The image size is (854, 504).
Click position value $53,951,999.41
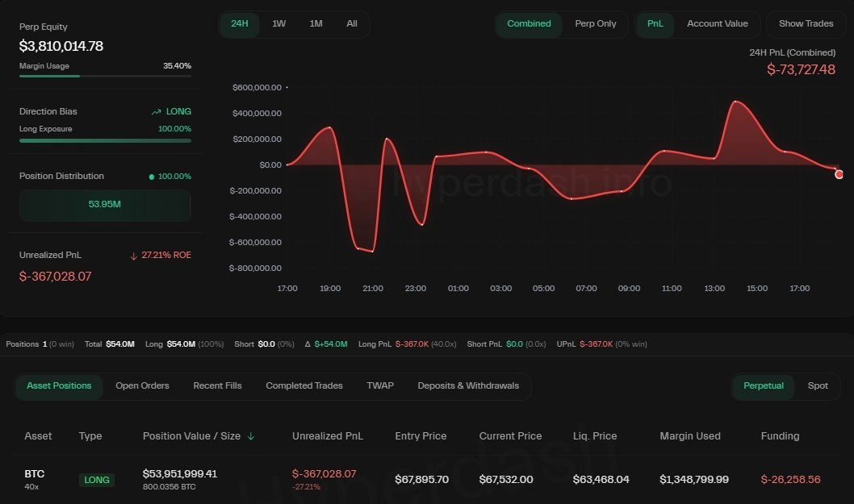180,473
